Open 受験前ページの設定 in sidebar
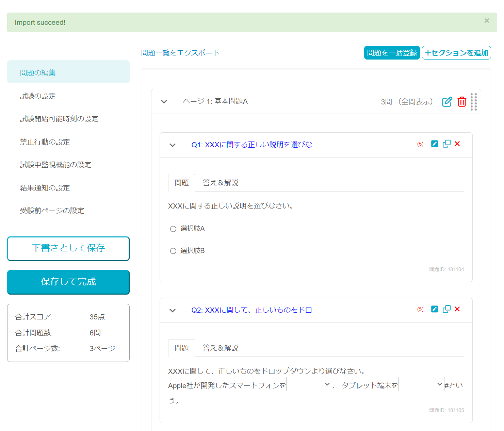The image size is (504, 431). tap(68, 211)
